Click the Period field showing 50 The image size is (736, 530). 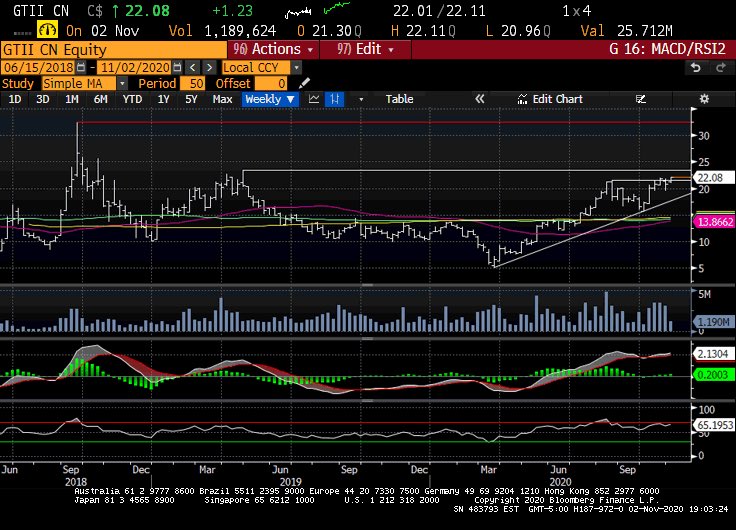point(192,84)
